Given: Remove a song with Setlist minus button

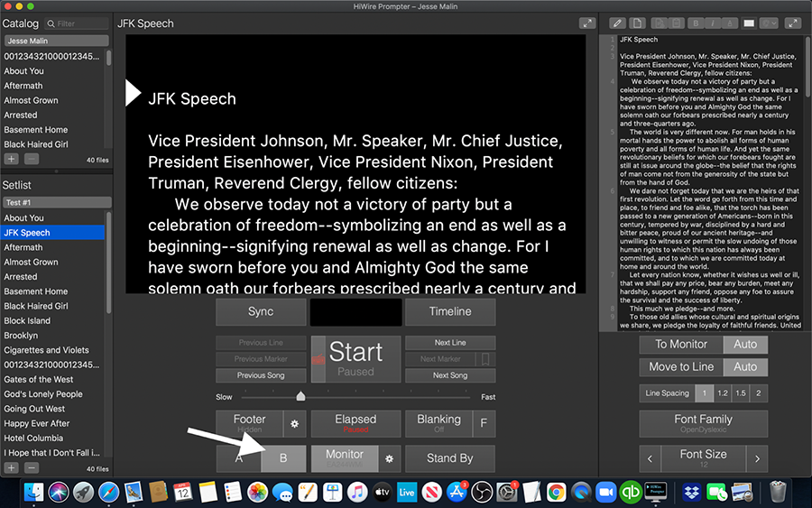Looking at the screenshot, I should pos(32,467).
